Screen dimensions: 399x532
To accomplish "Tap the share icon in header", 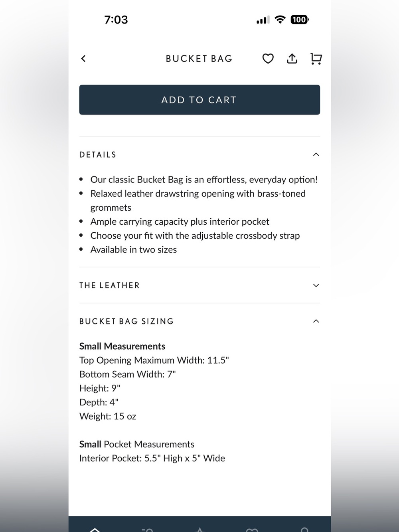I will [x=292, y=59].
